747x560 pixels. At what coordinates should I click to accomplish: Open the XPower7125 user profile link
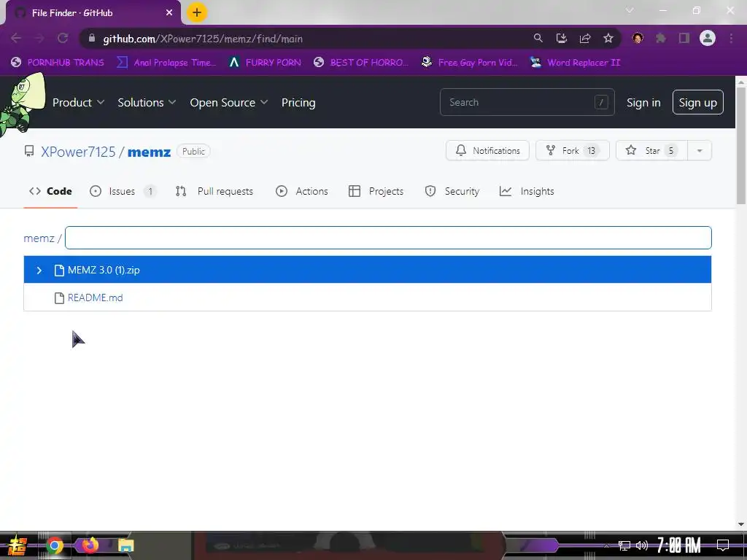78,152
